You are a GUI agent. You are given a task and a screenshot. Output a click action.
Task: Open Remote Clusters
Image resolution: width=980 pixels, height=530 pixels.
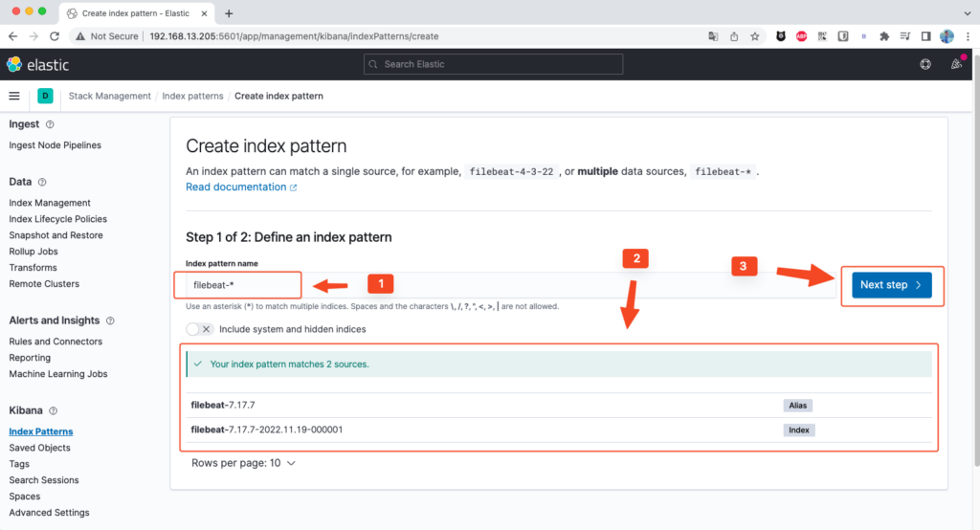[x=44, y=284]
